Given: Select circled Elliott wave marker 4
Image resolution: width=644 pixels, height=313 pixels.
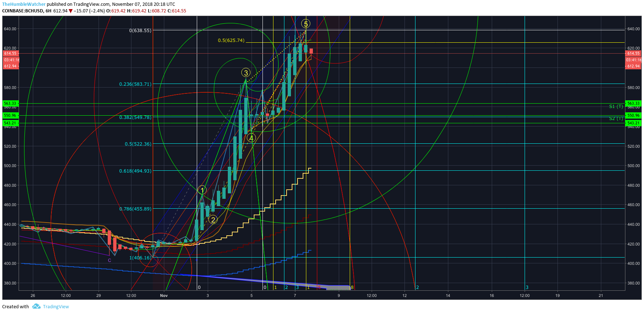Looking at the screenshot, I should point(251,138).
